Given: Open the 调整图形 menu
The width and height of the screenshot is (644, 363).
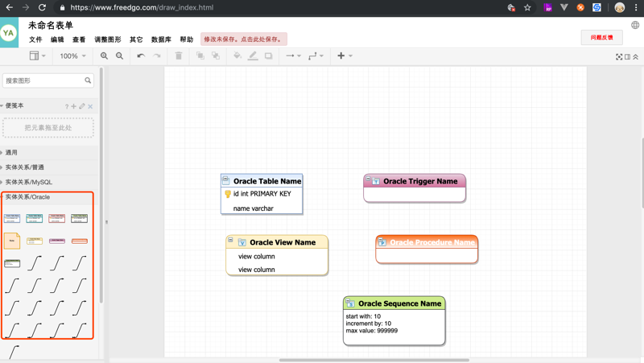Looking at the screenshot, I should tap(108, 39).
